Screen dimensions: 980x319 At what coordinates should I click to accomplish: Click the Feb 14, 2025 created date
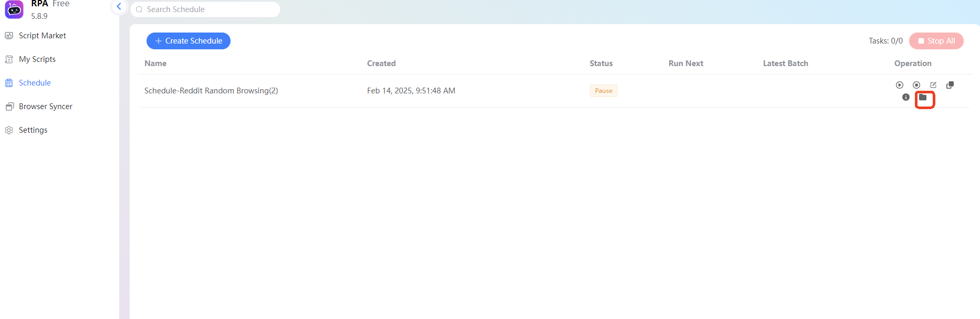click(x=411, y=91)
